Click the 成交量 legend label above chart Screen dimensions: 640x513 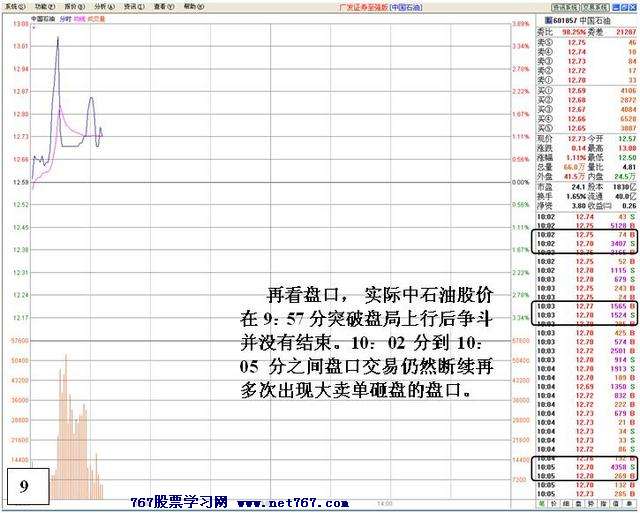(x=97, y=19)
